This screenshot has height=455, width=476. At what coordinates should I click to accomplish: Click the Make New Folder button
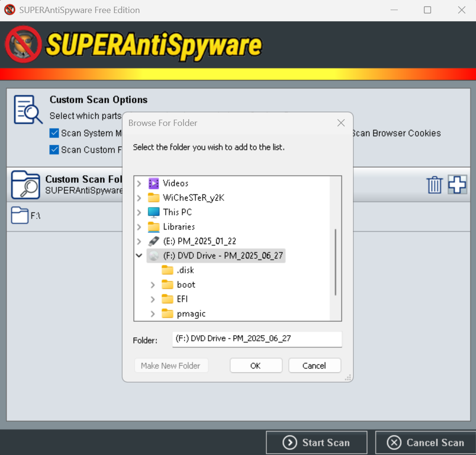pyautogui.click(x=171, y=366)
